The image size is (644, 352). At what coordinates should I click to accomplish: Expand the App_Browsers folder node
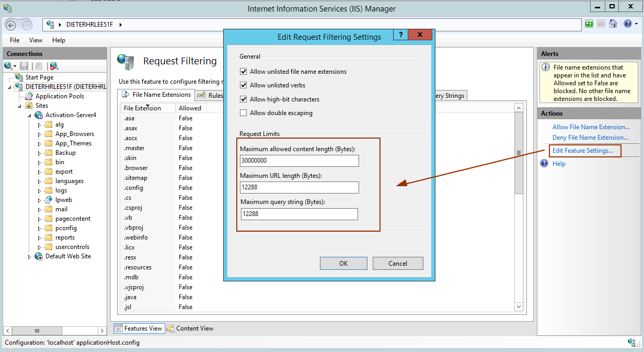click(x=39, y=134)
